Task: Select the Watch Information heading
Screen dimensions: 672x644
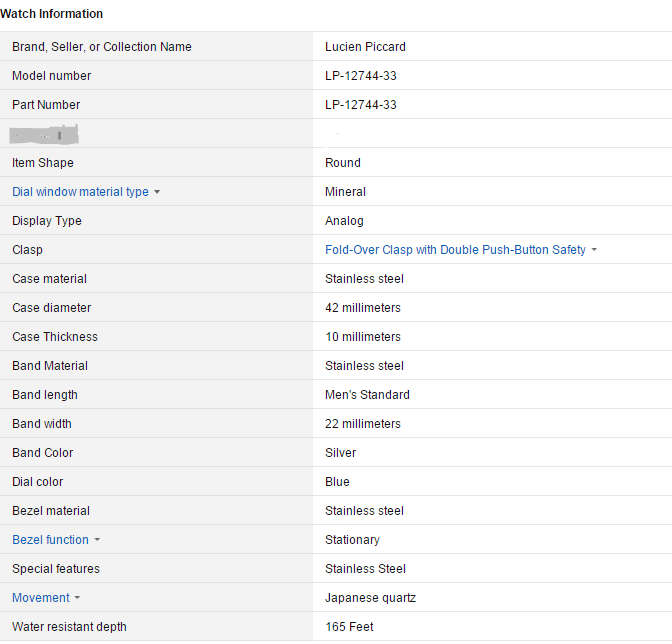Action: coord(51,14)
